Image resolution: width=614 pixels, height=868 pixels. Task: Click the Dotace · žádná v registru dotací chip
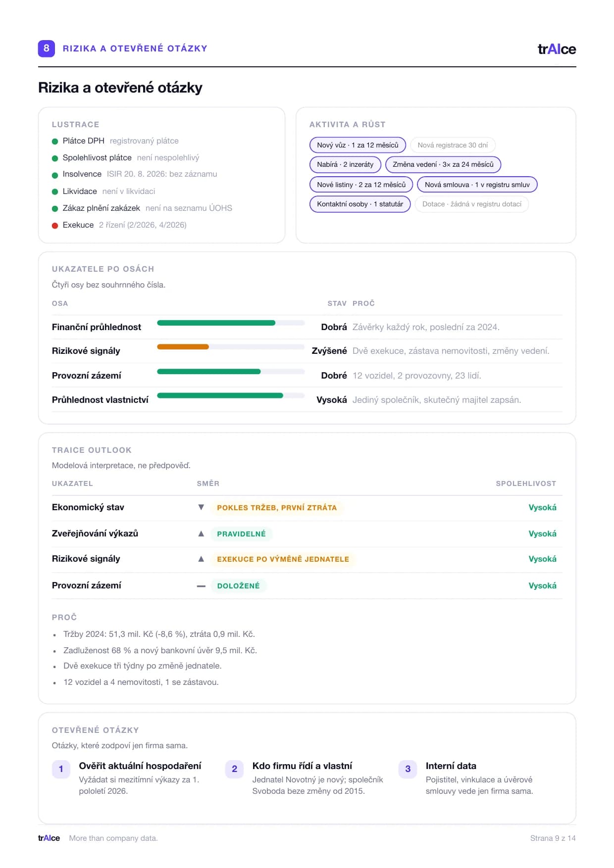click(472, 204)
